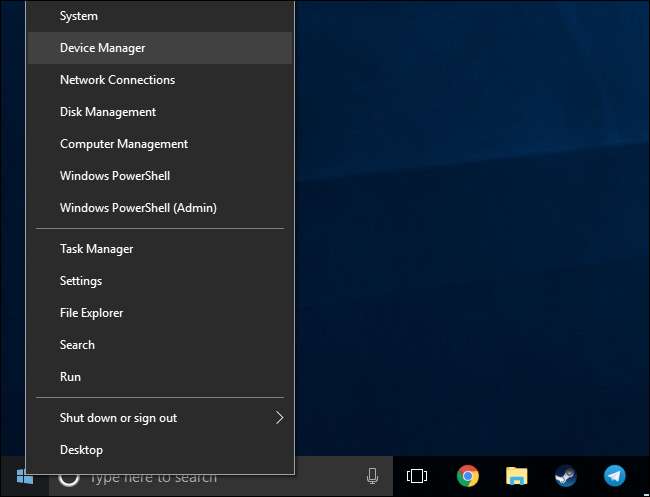Screen dimensions: 650x497
Task: Open Settings from the power user menu
Action: coord(81,281)
